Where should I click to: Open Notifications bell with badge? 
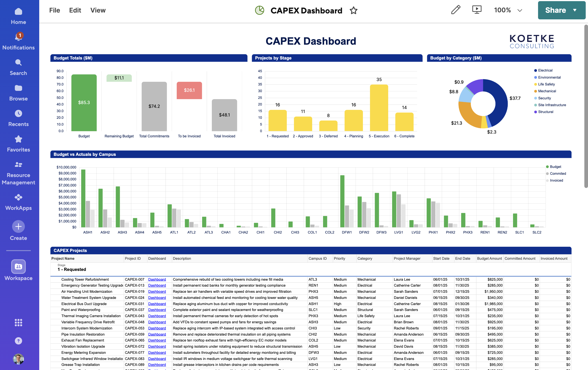coord(18,37)
